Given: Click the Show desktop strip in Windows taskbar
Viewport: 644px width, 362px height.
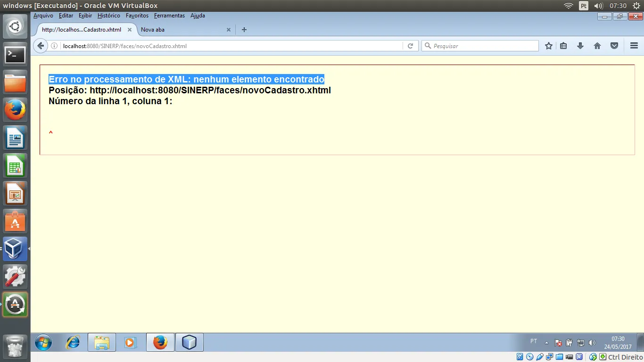Looking at the screenshot, I should point(640,342).
